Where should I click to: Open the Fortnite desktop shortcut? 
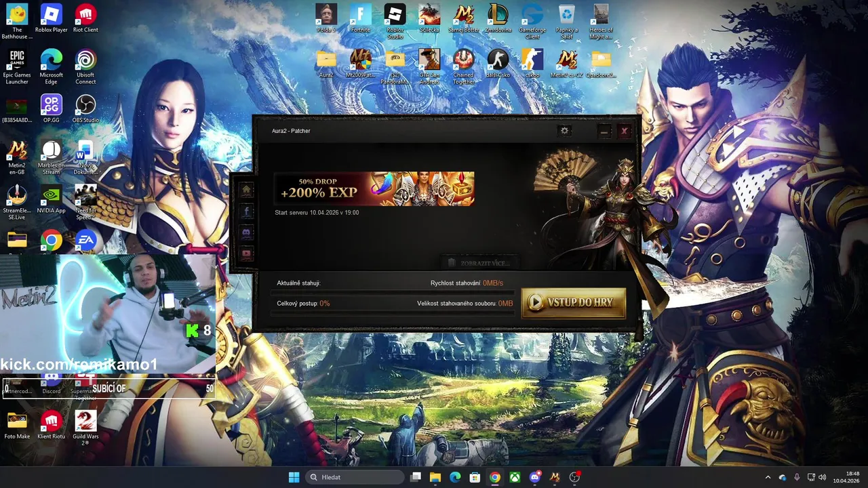pyautogui.click(x=361, y=18)
